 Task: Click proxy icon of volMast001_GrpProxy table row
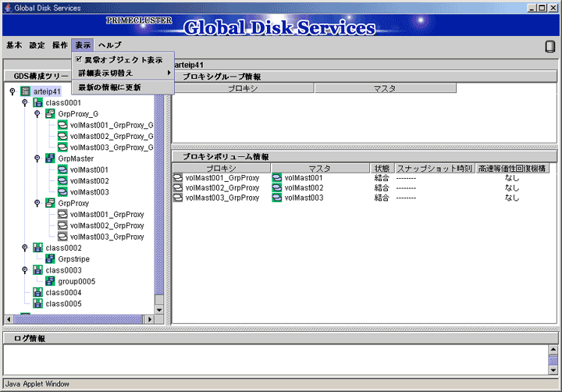[178, 178]
